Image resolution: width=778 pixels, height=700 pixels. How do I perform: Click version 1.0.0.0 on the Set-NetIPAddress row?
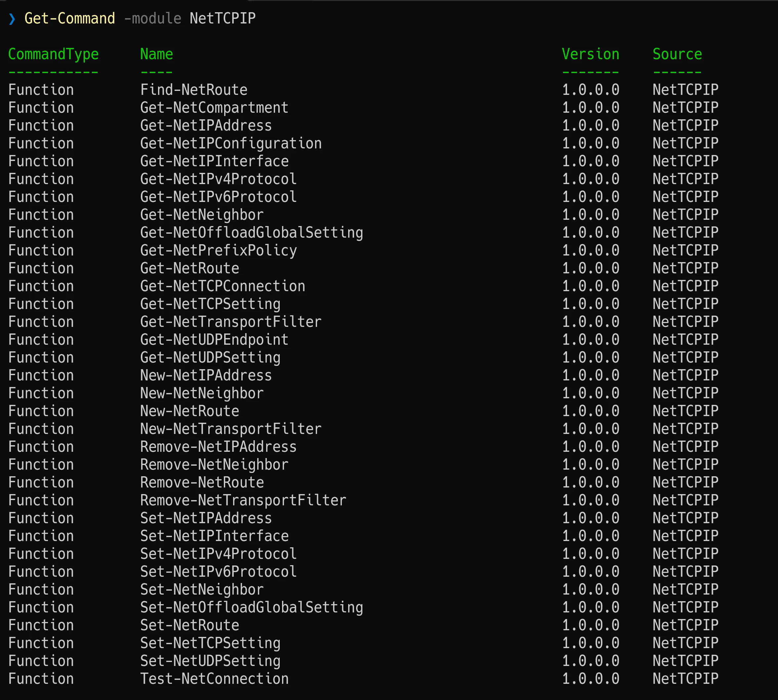click(x=591, y=518)
